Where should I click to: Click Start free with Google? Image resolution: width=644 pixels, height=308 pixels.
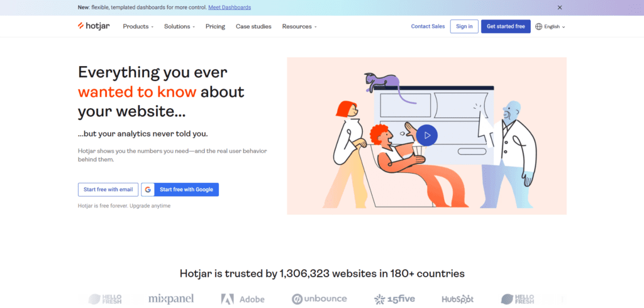(180, 190)
